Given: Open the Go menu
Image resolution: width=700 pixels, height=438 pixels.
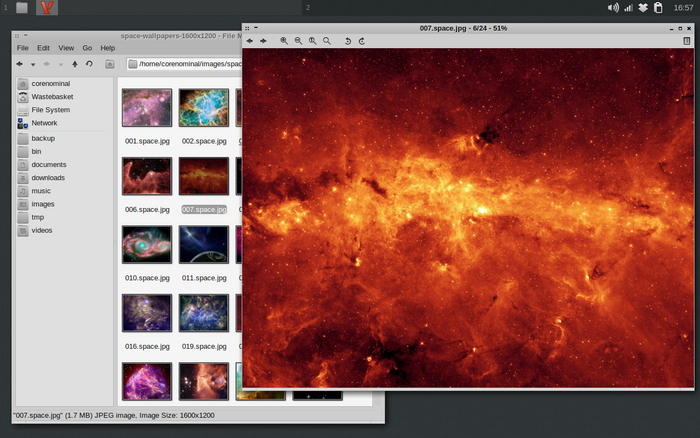Looking at the screenshot, I should pos(87,48).
